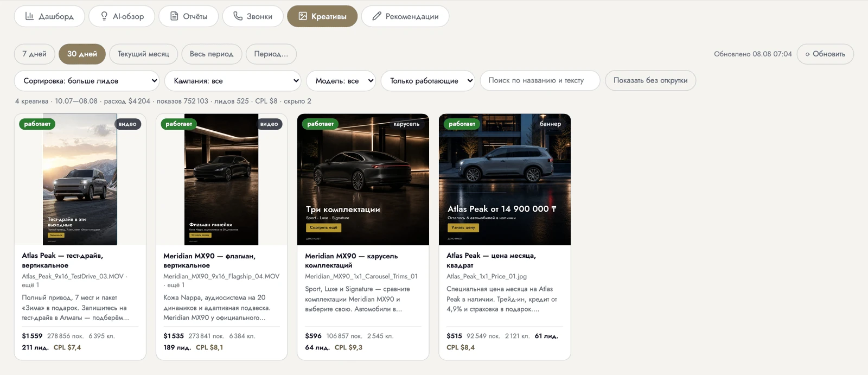This screenshot has height=375, width=868.
Task: Go to Звонки tab
Action: pyautogui.click(x=253, y=16)
